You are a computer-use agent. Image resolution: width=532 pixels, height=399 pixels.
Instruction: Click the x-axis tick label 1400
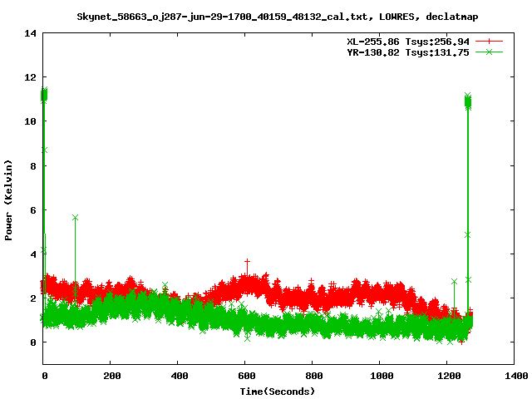tap(516, 376)
